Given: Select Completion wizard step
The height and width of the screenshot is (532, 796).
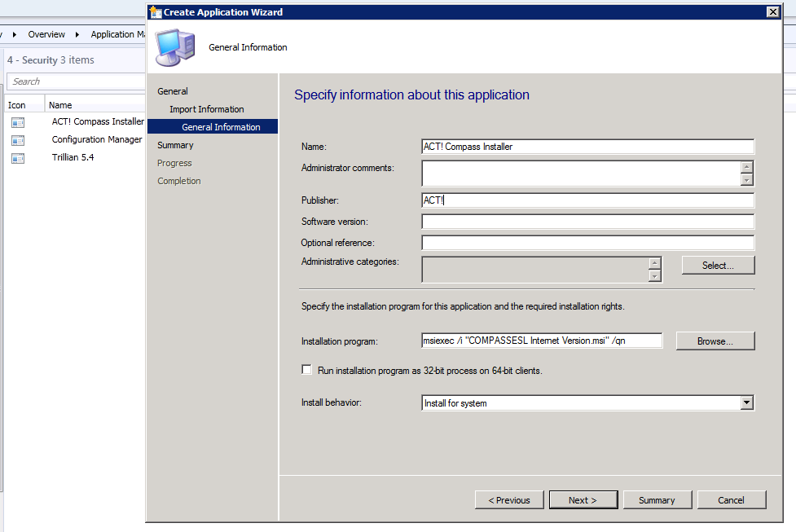Looking at the screenshot, I should [x=178, y=181].
